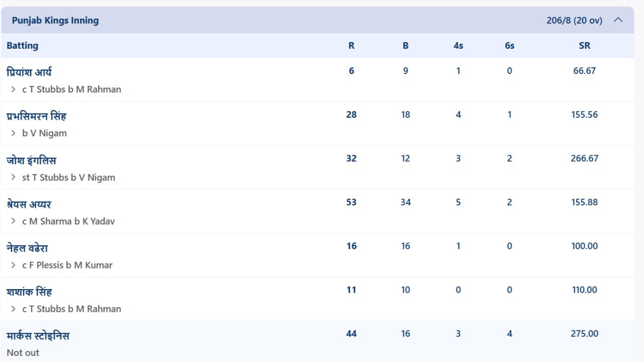The height and width of the screenshot is (362, 644).
Task: Open श्रेयस अय्यर player page
Action: coord(29,204)
